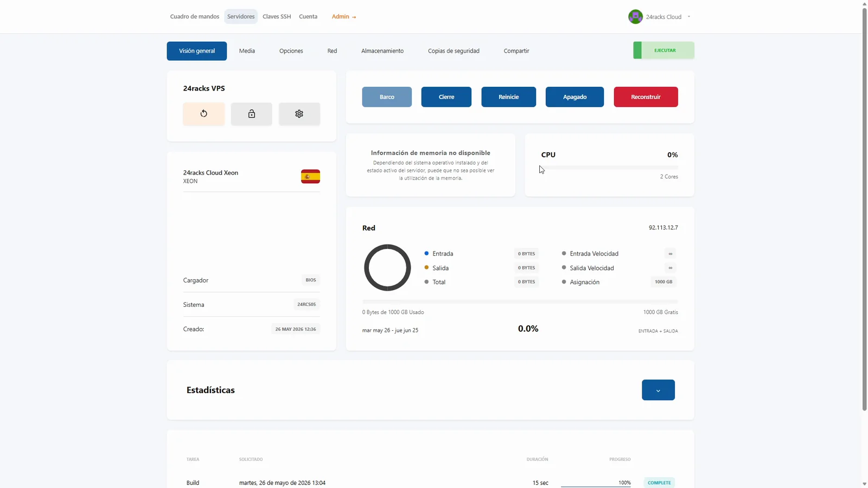Go to Servidores in top navigation
Screen dimensions: 868x488
click(241, 17)
